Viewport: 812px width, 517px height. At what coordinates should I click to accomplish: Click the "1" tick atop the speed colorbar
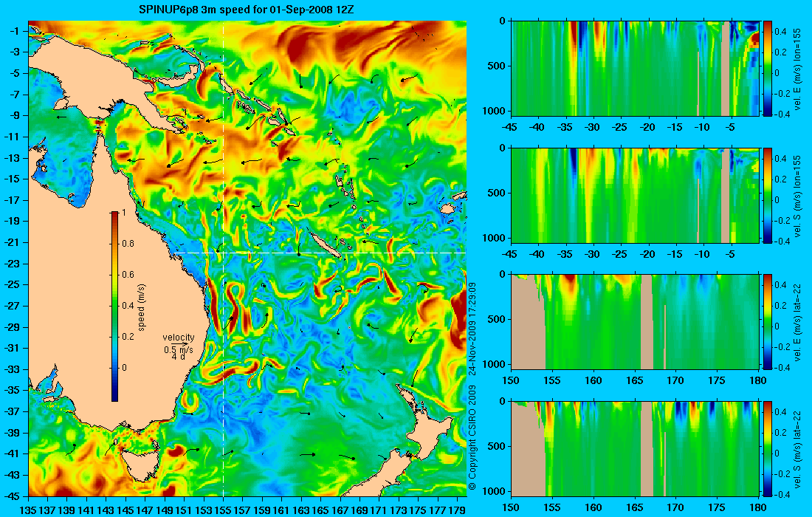click(x=123, y=213)
